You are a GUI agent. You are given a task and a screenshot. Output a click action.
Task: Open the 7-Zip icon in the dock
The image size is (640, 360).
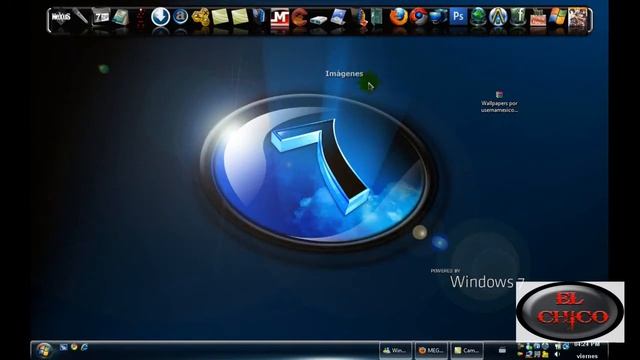click(100, 17)
